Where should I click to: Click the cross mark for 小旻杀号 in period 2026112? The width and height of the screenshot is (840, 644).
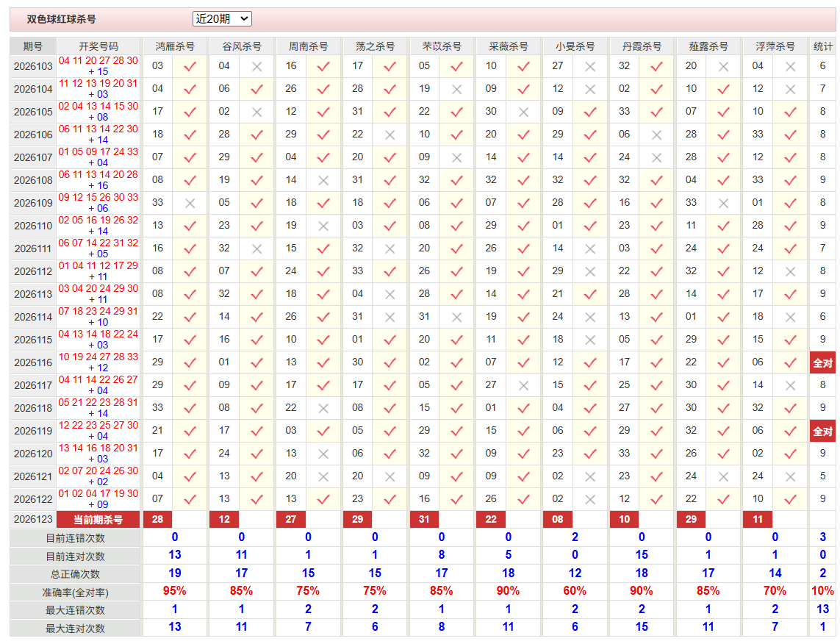590,271
